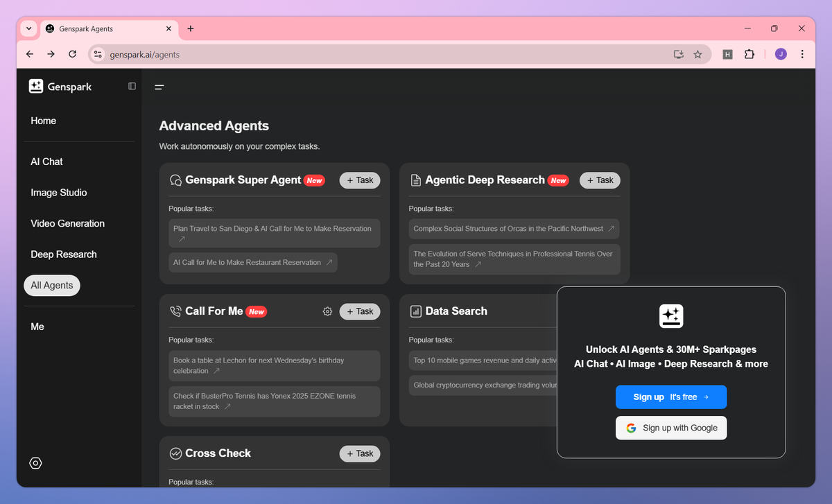Select Evolution of Serve Techniques task
The image size is (832, 504).
[514, 259]
